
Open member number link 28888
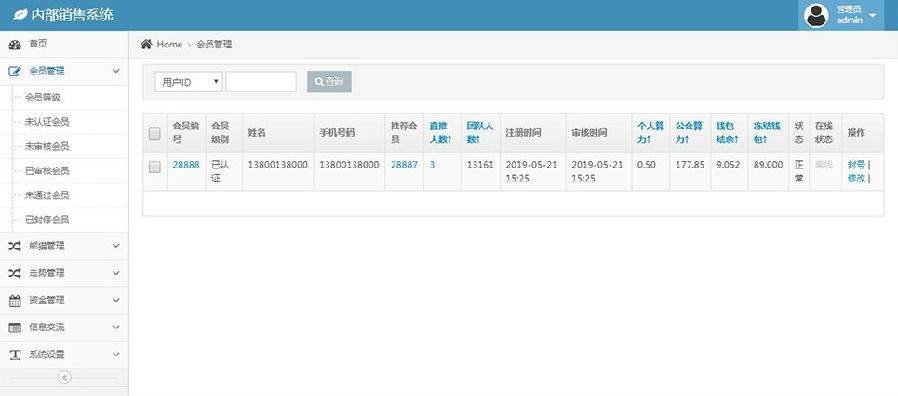point(186,164)
